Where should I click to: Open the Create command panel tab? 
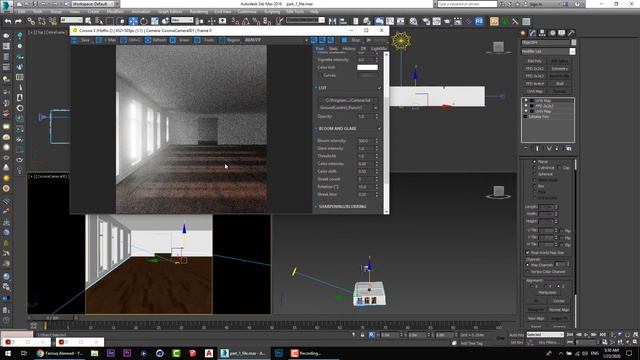tap(523, 33)
